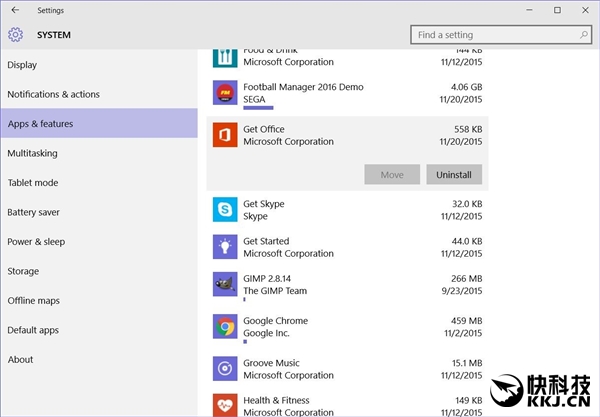
Task: Click the 459 MB size for Chrome
Action: (466, 321)
